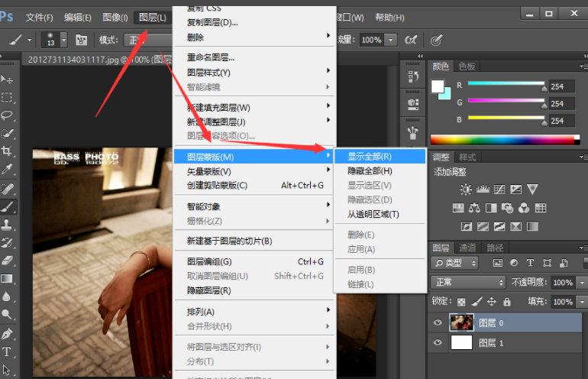The height and width of the screenshot is (379, 588).
Task: Switch to the 路径 tab
Action: coord(495,248)
